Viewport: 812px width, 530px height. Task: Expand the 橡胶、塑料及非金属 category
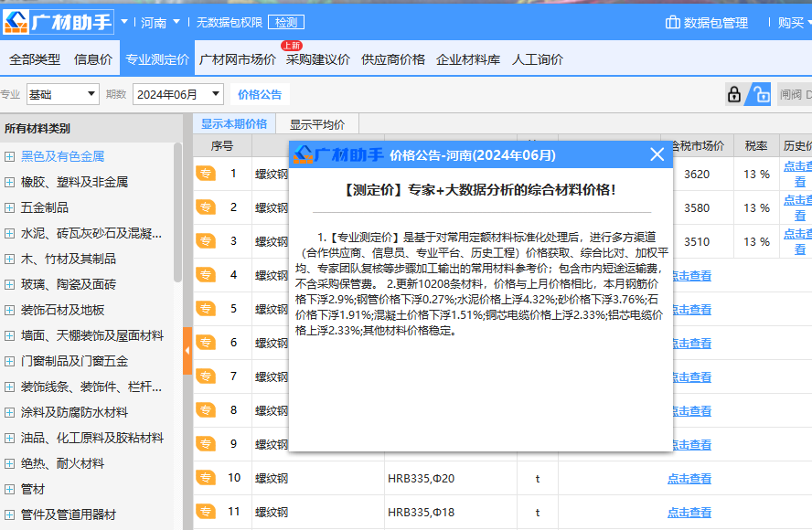tap(9, 182)
